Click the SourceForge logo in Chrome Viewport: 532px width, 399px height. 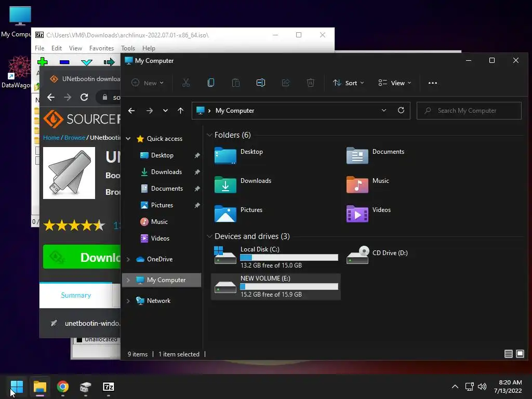pyautogui.click(x=82, y=119)
